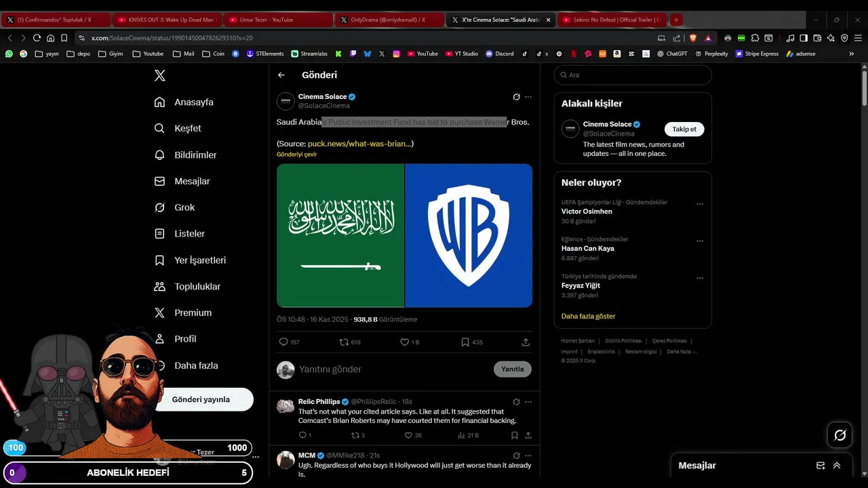Expand the Mesajlar drawer with double chevron
This screenshot has height=488, width=868.
[837, 466]
